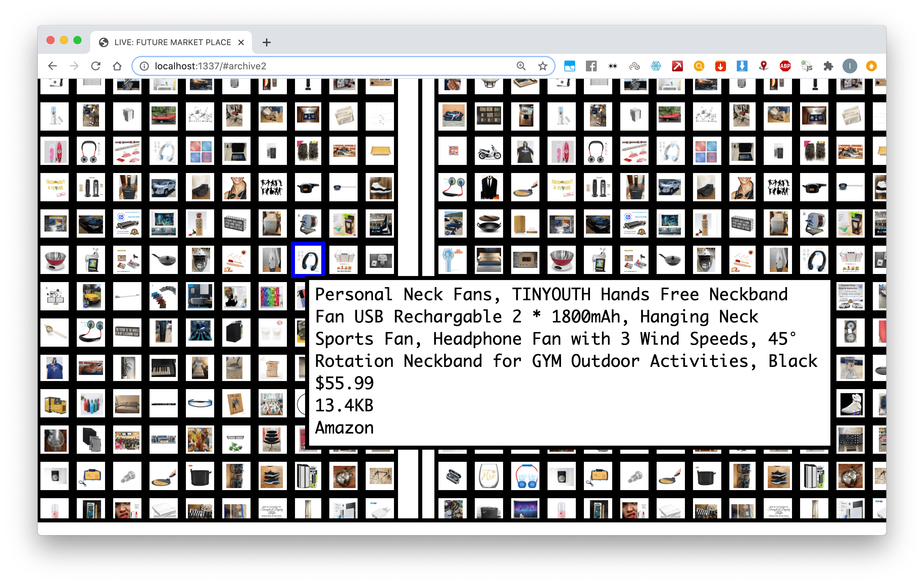The height and width of the screenshot is (585, 924).
Task: Click the $55.99 price in the tooltip
Action: pyautogui.click(x=344, y=383)
